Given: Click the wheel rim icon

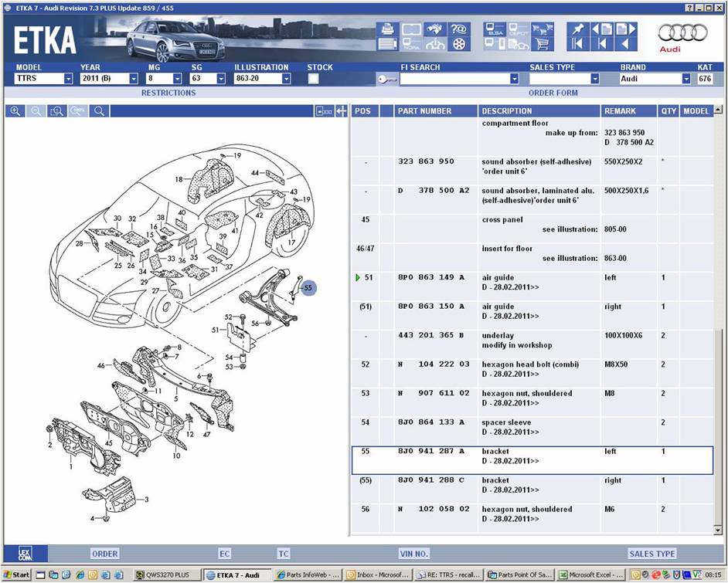Looking at the screenshot, I should 459,45.
